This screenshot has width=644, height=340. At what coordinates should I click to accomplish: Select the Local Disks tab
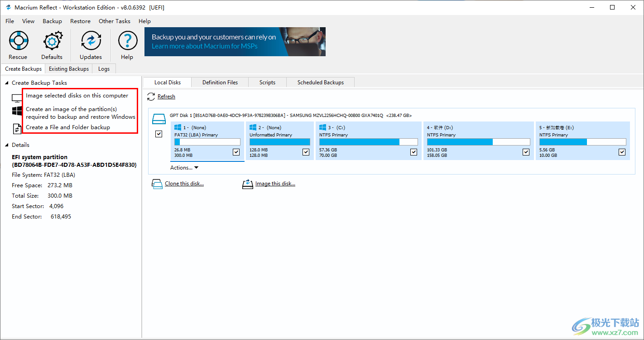(x=168, y=83)
